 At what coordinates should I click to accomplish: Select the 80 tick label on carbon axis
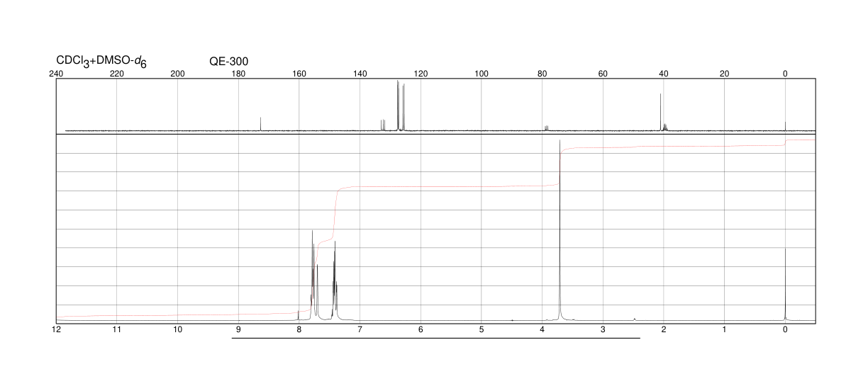pyautogui.click(x=542, y=74)
